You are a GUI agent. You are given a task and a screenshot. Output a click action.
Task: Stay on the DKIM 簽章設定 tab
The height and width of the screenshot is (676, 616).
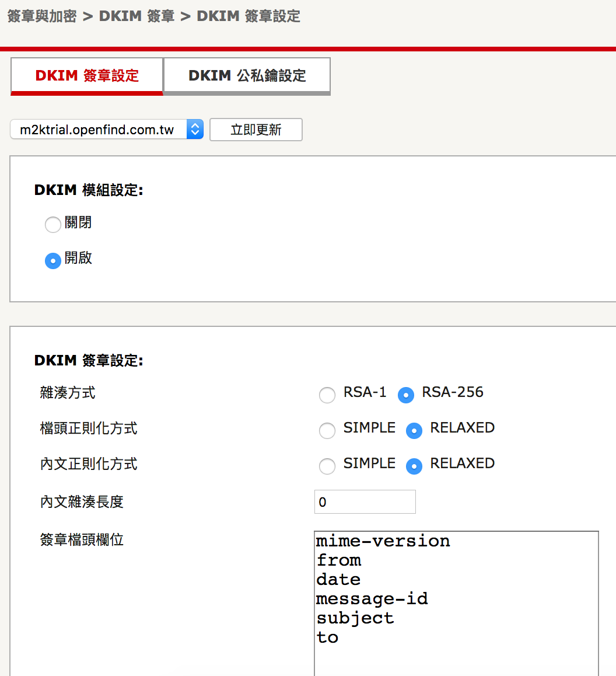pos(86,76)
